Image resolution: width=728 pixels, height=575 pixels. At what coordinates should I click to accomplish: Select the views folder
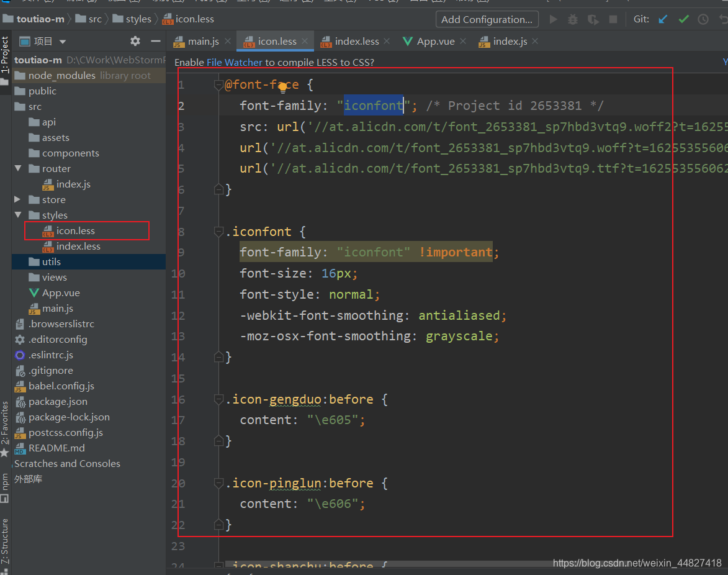click(89, 278)
